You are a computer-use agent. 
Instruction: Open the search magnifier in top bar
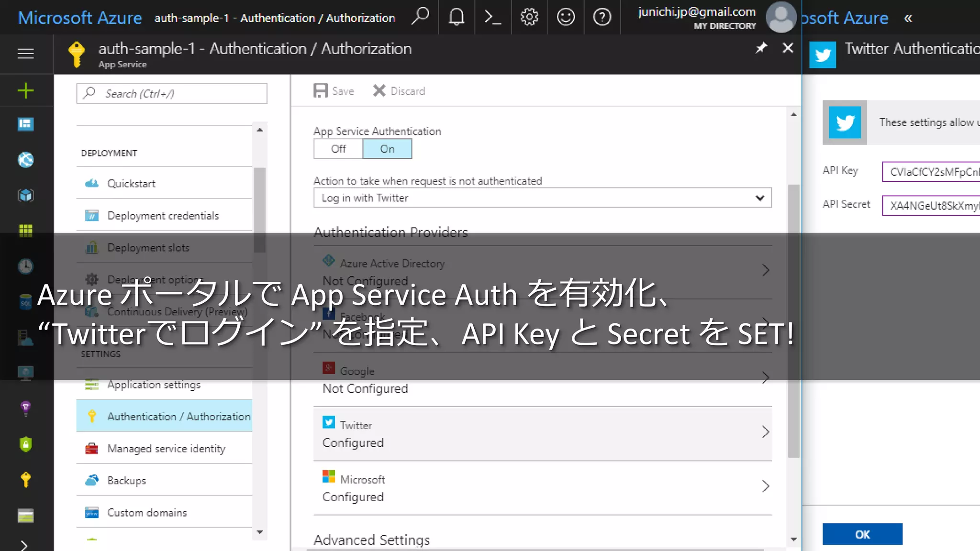tap(420, 17)
